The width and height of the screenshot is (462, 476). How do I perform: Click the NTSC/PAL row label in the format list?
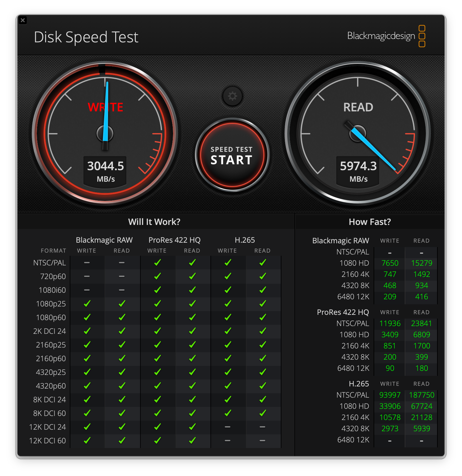tap(49, 263)
